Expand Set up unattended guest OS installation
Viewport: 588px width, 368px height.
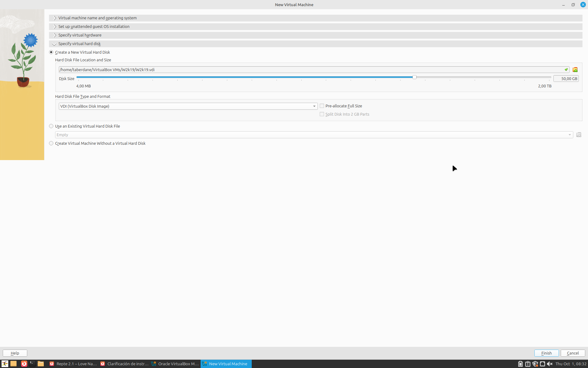[315, 27]
